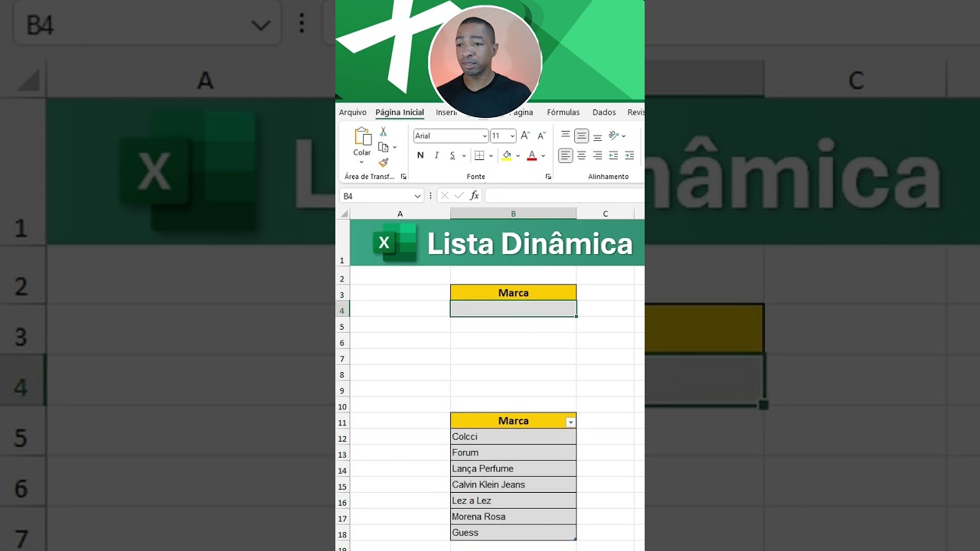Toggle the Align Left button

565,155
